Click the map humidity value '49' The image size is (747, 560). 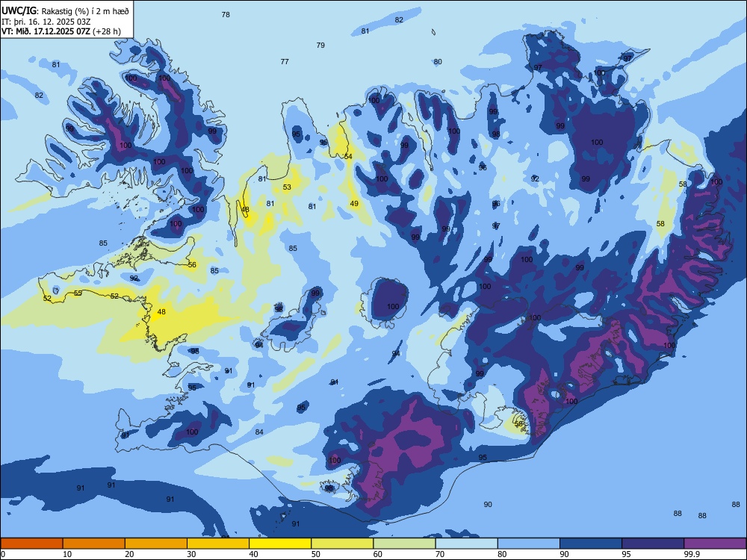click(354, 203)
